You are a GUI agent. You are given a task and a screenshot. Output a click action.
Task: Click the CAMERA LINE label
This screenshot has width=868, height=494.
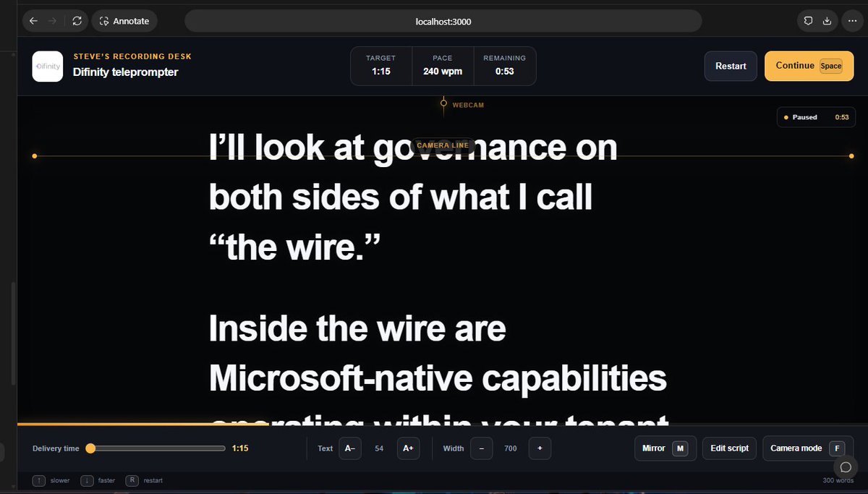point(443,145)
